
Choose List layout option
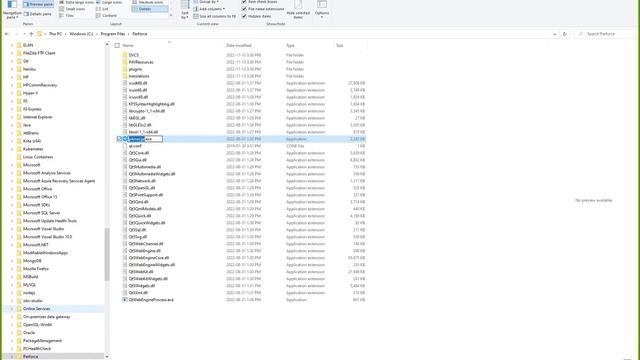pos(102,9)
